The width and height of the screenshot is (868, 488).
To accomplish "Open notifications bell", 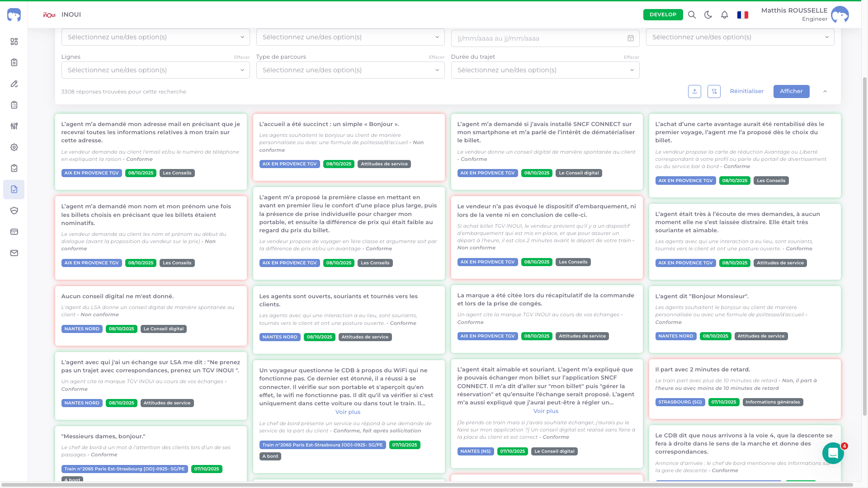I will (724, 14).
